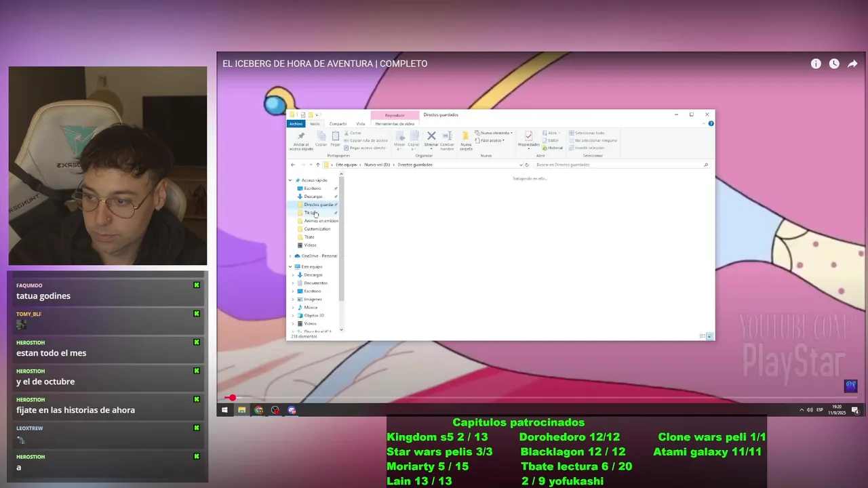Viewport: 868px width, 488px height.
Task: Click the Propiedades checkmark icon
Action: pos(528,136)
